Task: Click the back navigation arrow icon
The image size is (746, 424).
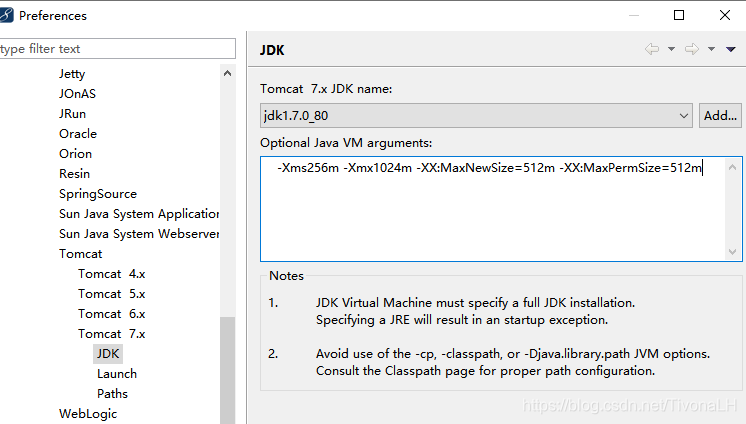Action: point(652,49)
